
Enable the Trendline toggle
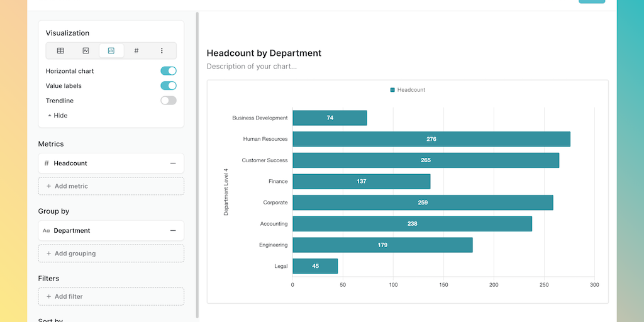[168, 101]
